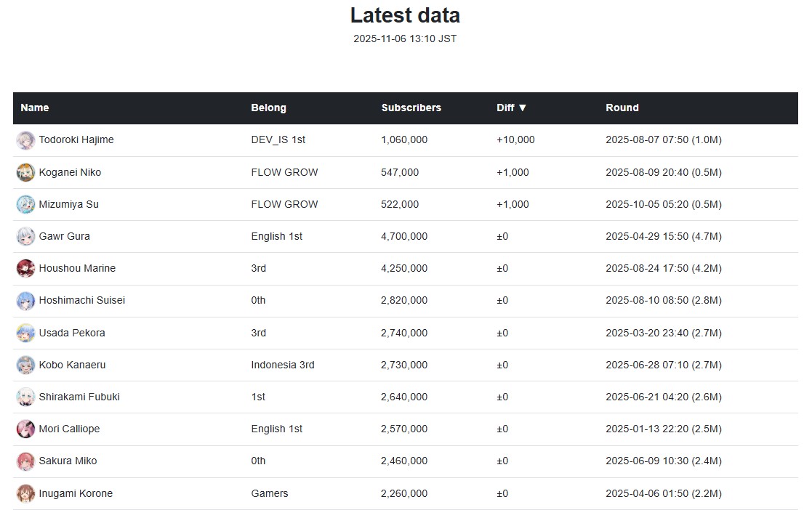Click Shirakami Fubuki's avatar thumbnail

click(25, 397)
